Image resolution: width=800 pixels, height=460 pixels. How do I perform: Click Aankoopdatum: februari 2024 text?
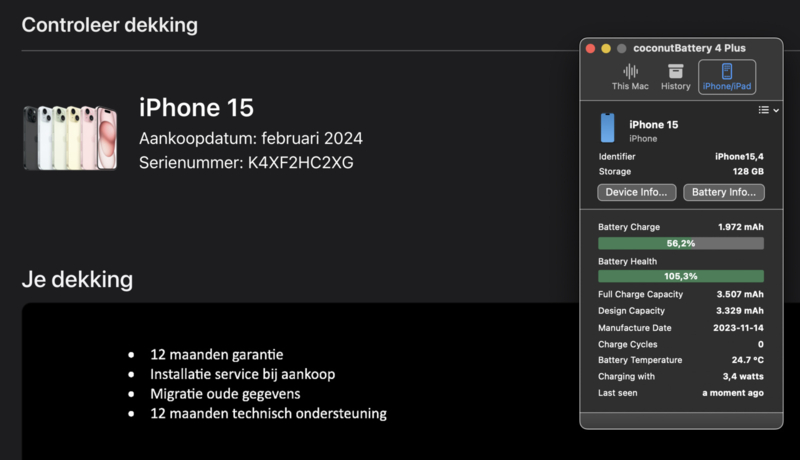point(251,138)
